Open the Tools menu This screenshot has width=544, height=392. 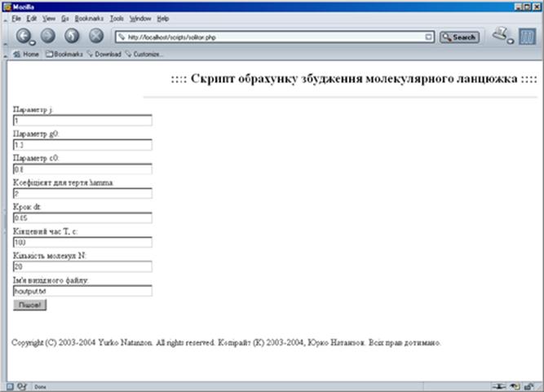click(x=117, y=18)
